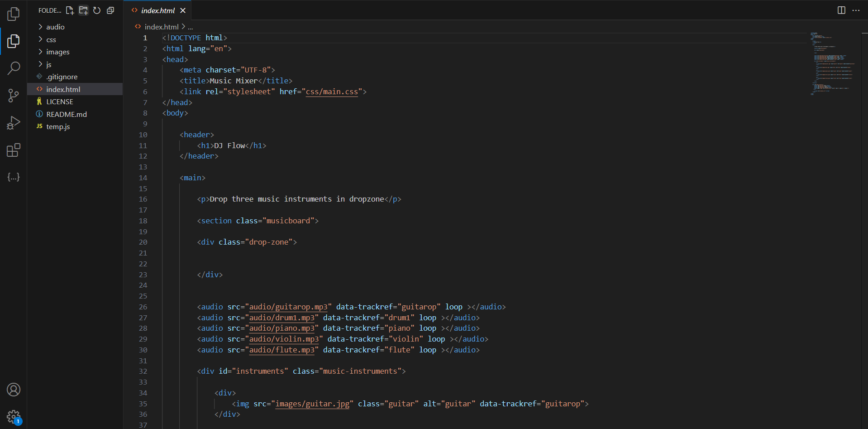Click the text "Drop three music instruments in dropzone"

(297, 199)
